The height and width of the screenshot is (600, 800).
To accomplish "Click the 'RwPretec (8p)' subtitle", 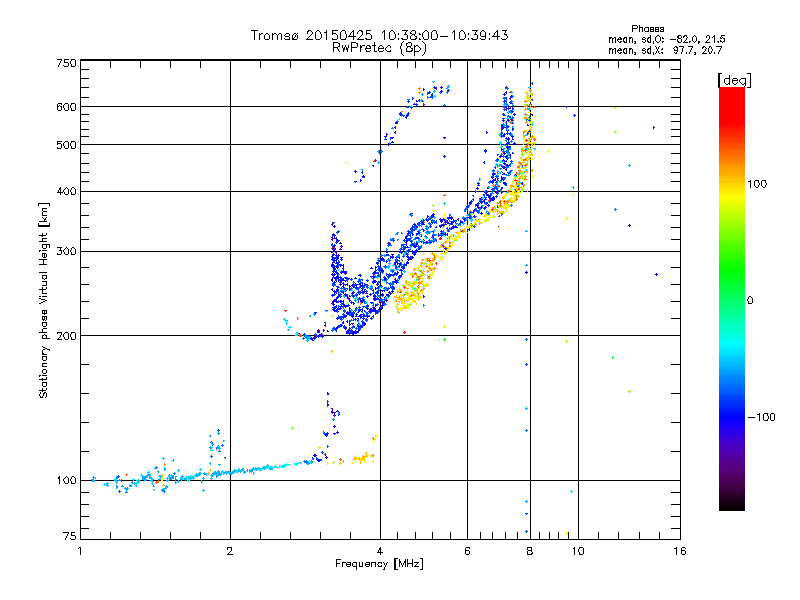I will (x=379, y=48).
